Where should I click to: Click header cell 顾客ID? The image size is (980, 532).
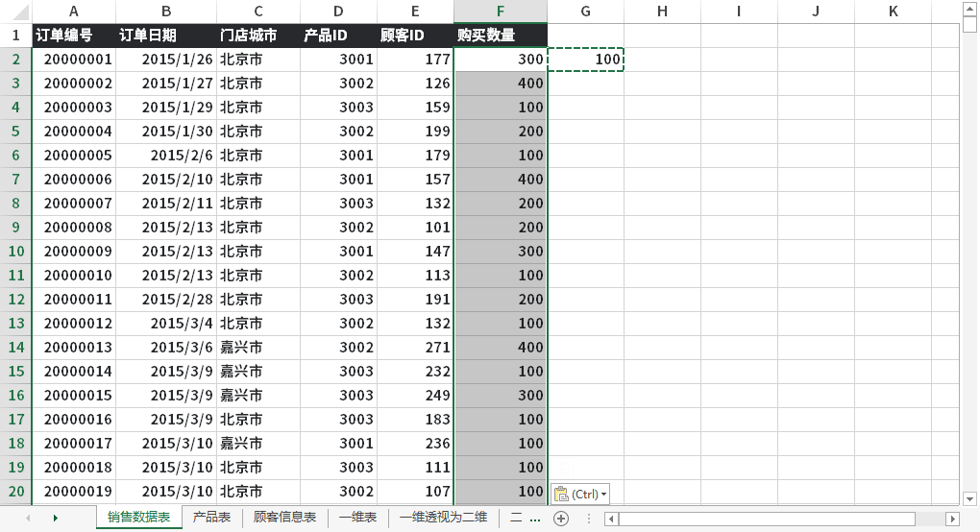point(415,36)
